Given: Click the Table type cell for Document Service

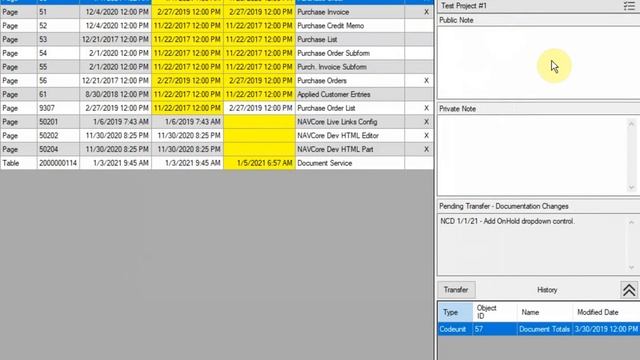Looking at the screenshot, I should point(18,163).
